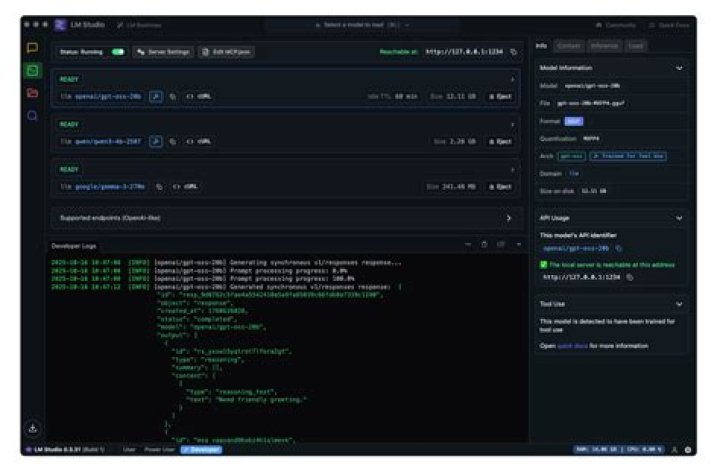Click the LM Studio logo in the title bar
Viewport: 720px width, 474px height.
pyautogui.click(x=60, y=25)
